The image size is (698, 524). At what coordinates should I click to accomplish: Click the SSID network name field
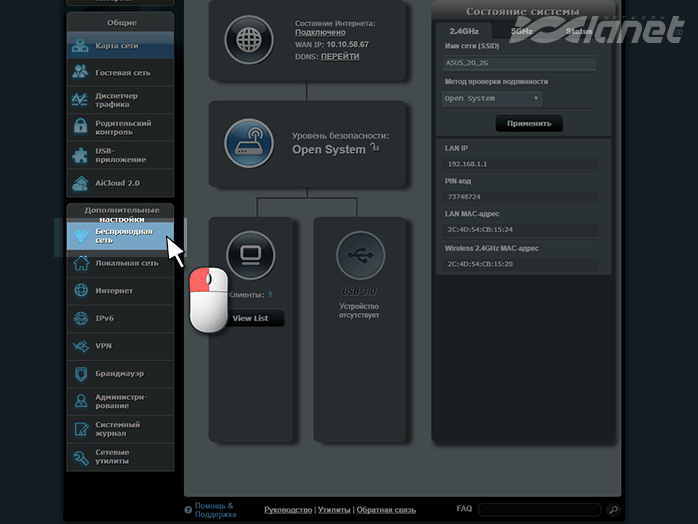(x=519, y=63)
